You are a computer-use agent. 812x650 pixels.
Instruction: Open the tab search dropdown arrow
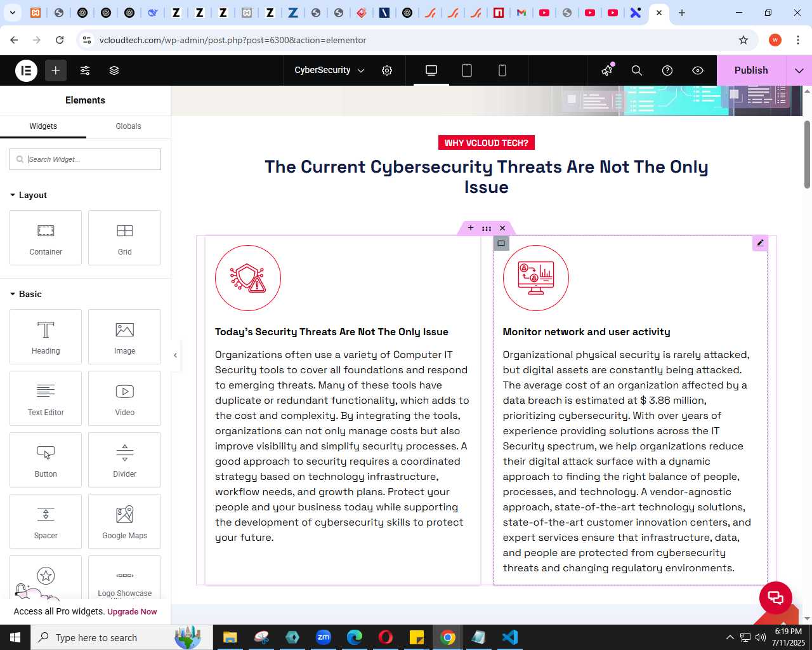point(12,13)
